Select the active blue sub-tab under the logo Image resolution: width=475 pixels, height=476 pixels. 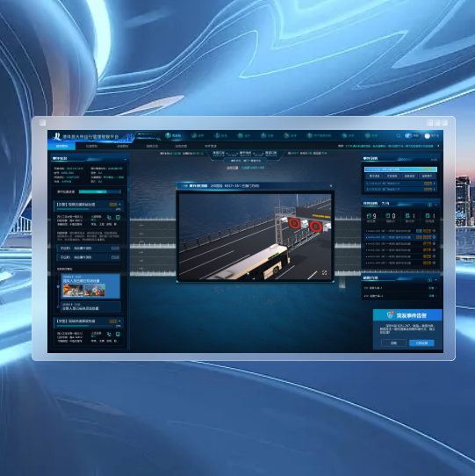pos(61,146)
